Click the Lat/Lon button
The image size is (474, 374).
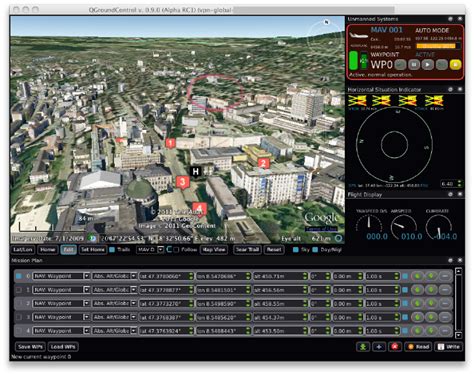(23, 250)
